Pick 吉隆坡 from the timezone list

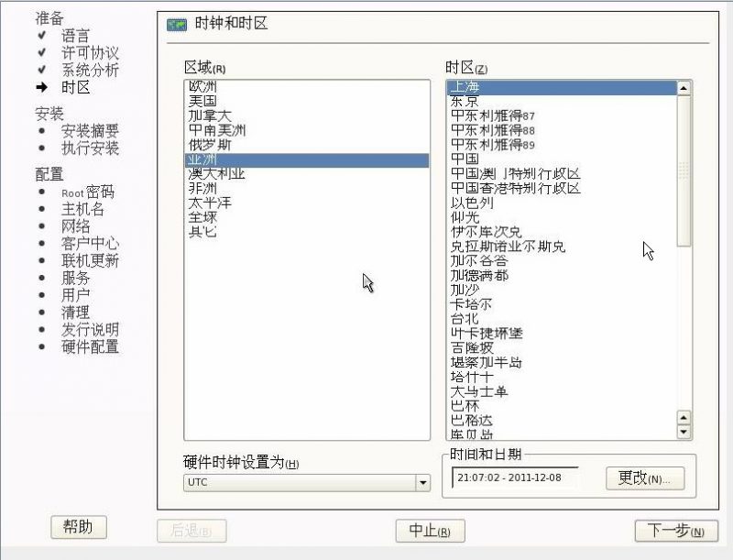click(x=473, y=347)
